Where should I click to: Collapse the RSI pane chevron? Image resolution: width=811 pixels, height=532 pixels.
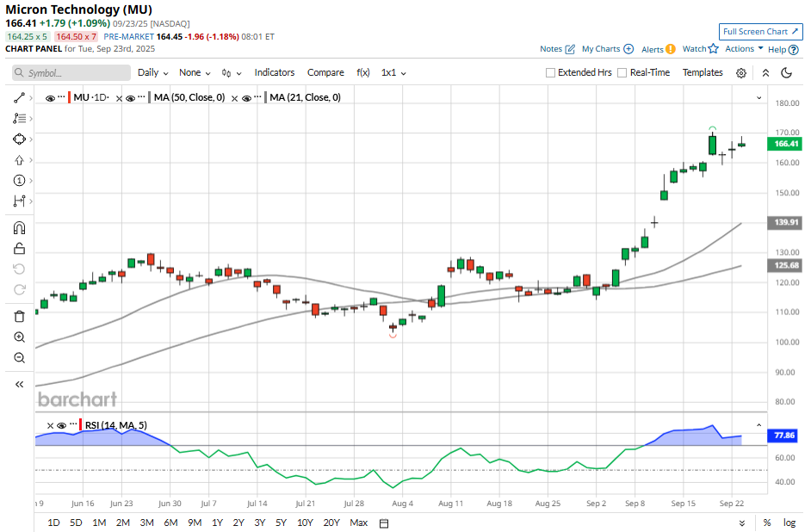tap(758, 425)
